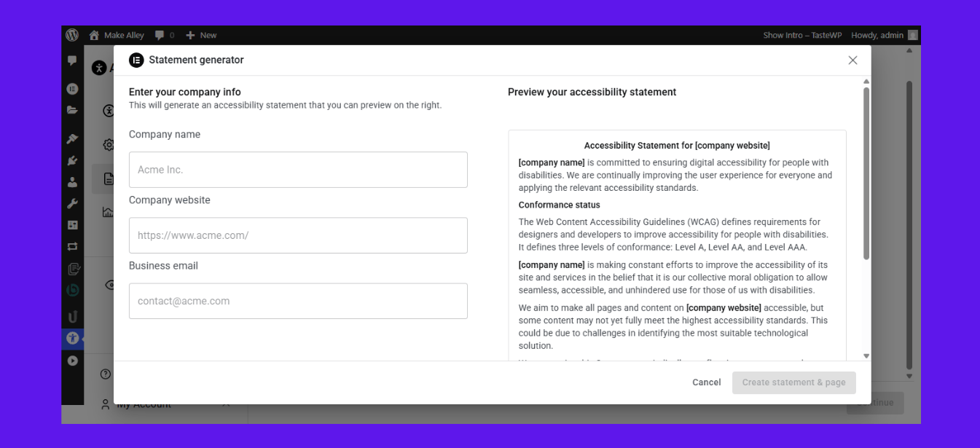Click Howdy, admin account menu
Screen dimensions: 980x448
click(x=877, y=35)
